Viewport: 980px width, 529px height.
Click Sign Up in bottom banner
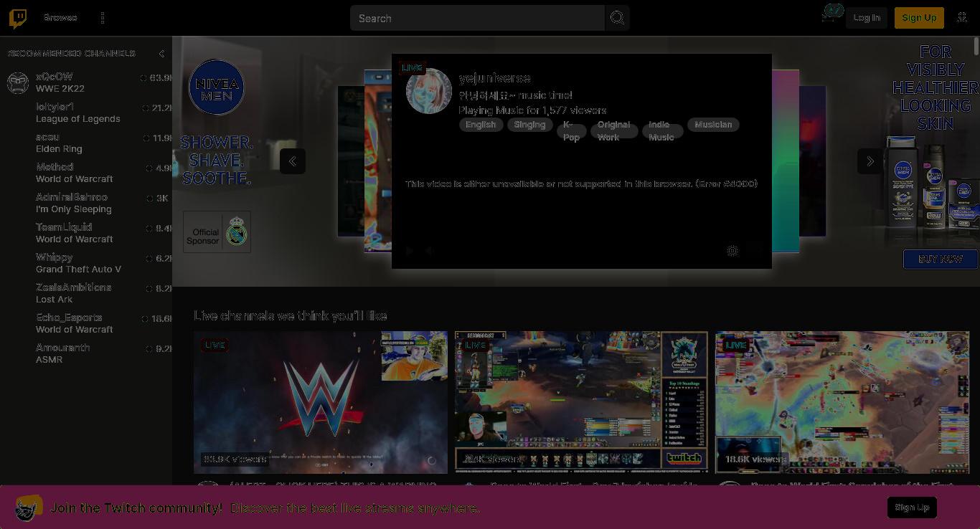pos(912,507)
